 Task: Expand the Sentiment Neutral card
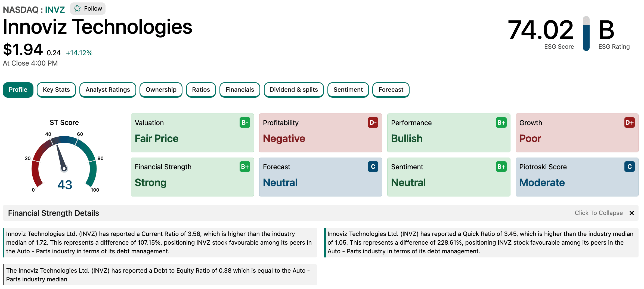click(448, 177)
